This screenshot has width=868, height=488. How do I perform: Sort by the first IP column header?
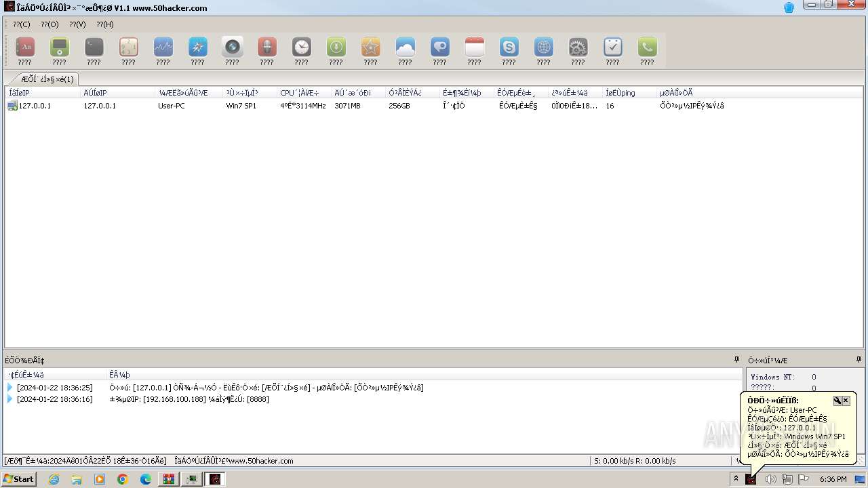(42, 93)
